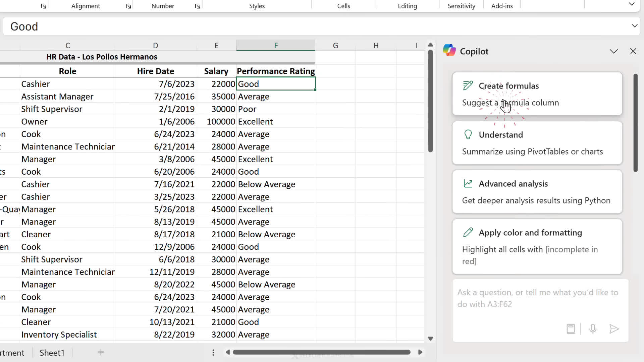Choose the Create formulas suggestion card
The image size is (644, 362).
pos(537,94)
